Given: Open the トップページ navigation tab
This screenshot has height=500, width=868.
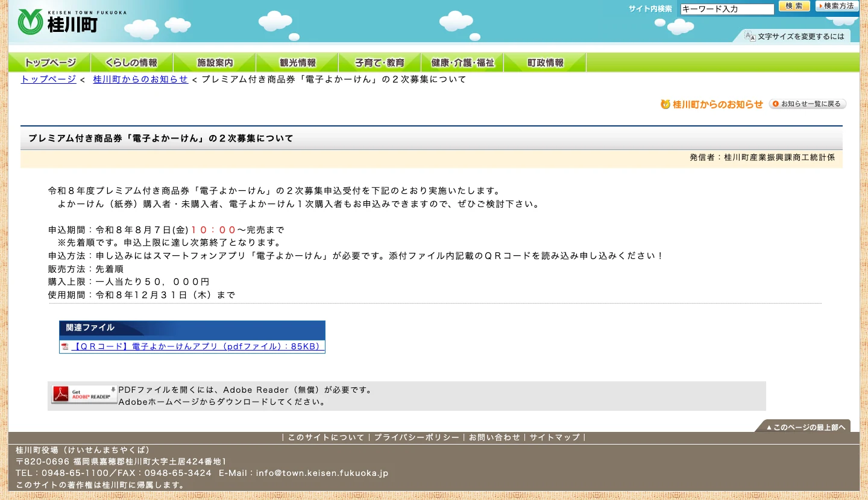Looking at the screenshot, I should point(49,63).
